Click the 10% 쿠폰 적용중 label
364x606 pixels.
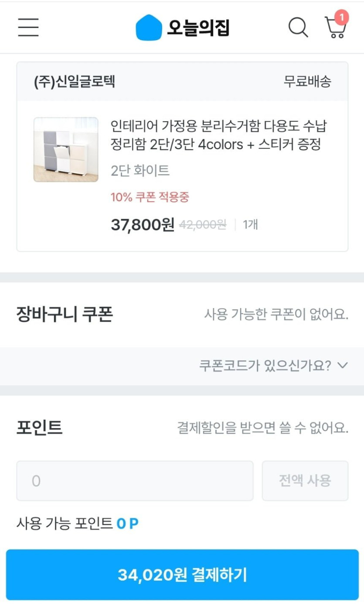tap(150, 197)
